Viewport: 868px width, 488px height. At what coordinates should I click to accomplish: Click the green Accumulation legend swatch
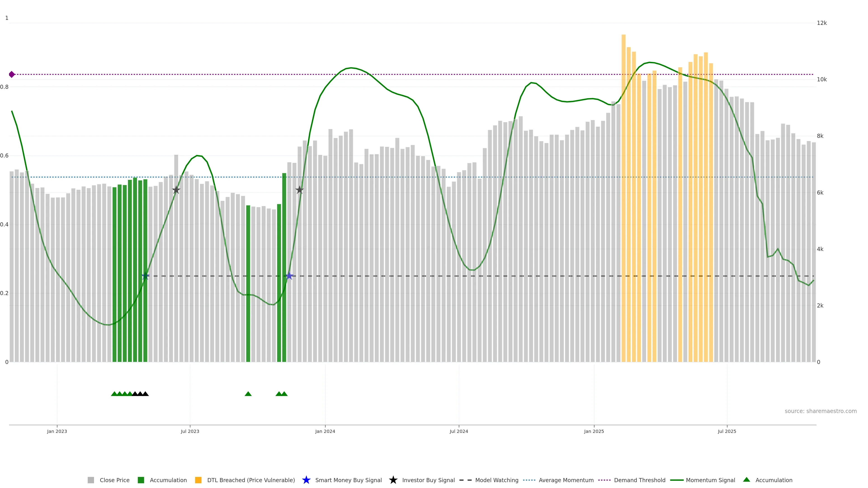point(141,480)
